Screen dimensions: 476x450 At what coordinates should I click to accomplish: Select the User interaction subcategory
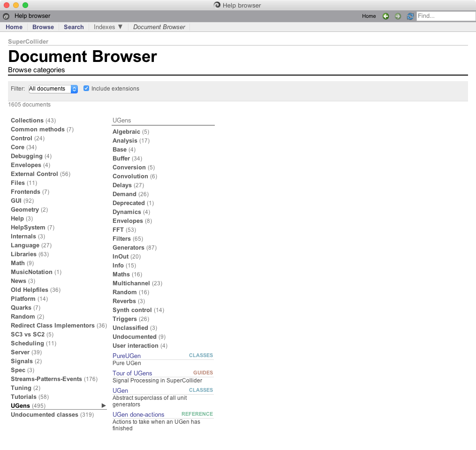tap(140, 346)
